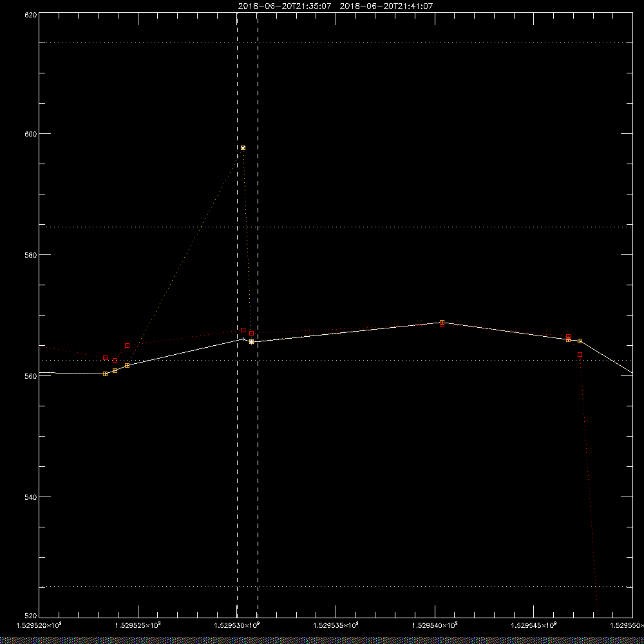644x644 pixels.
Task: Select the 560 y-axis label
Action: click(x=32, y=376)
